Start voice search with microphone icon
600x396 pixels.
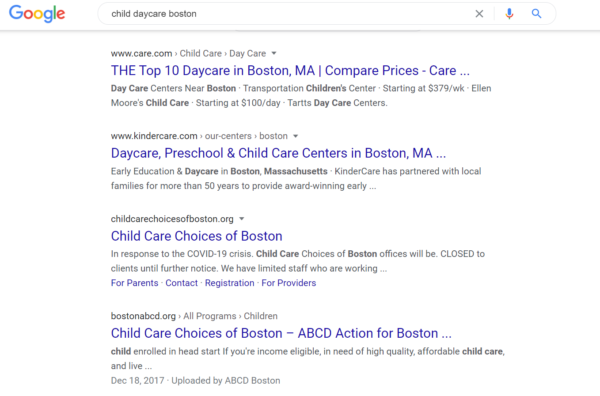[509, 14]
